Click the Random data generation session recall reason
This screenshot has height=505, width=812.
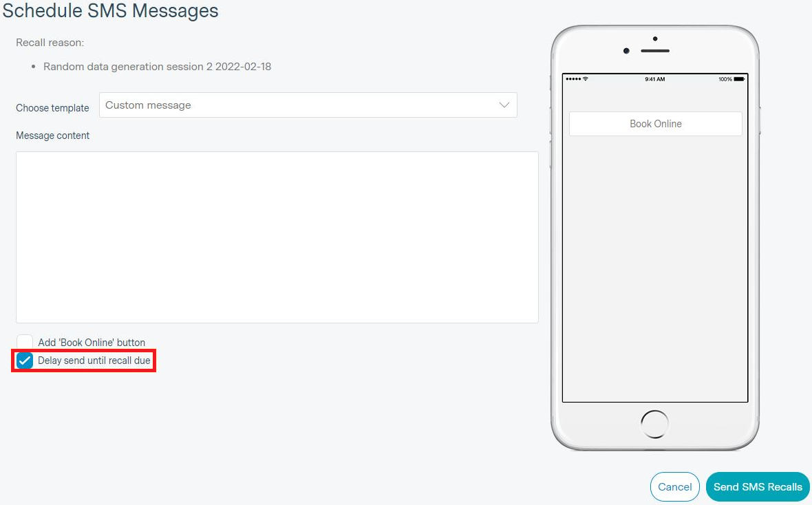(158, 66)
